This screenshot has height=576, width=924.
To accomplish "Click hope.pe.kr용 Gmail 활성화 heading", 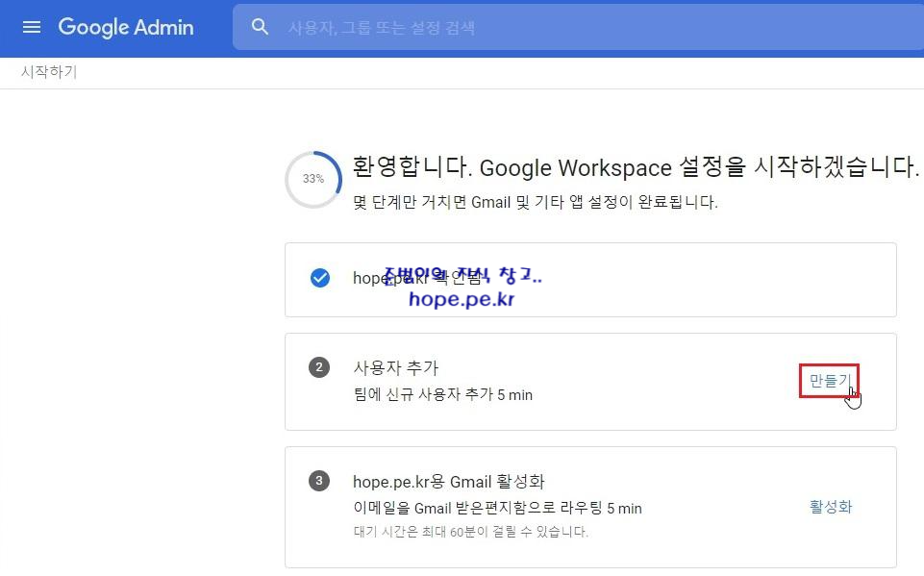I will click(x=448, y=482).
